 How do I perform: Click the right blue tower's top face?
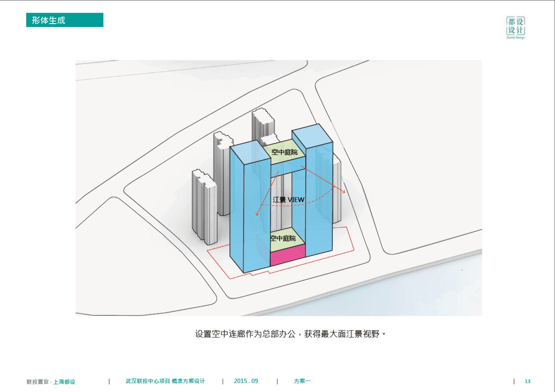312,136
